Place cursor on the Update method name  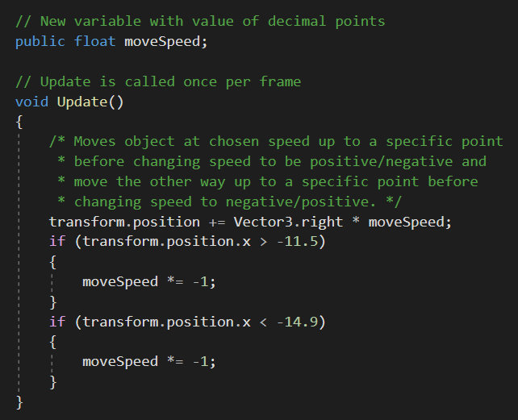[x=82, y=102]
